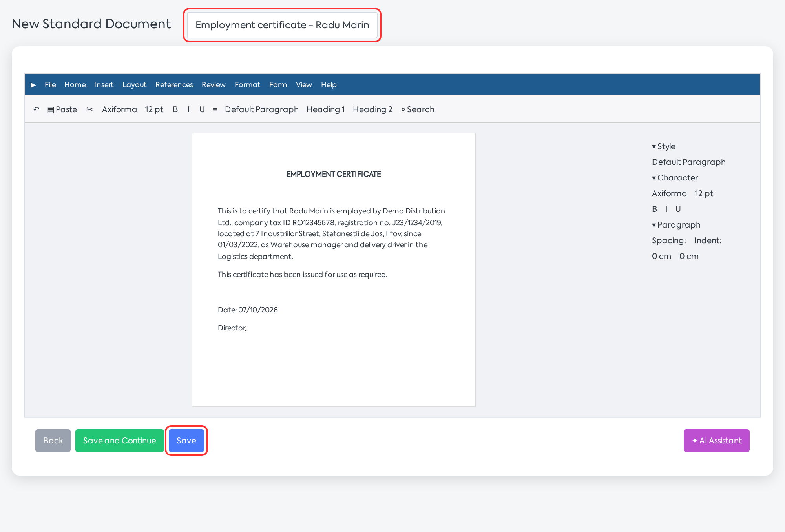Open the Format menu

[x=247, y=85]
